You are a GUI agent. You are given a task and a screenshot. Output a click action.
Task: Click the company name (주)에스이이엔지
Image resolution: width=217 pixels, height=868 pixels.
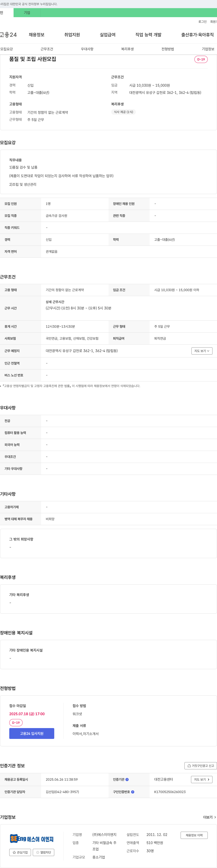click(104, 835)
